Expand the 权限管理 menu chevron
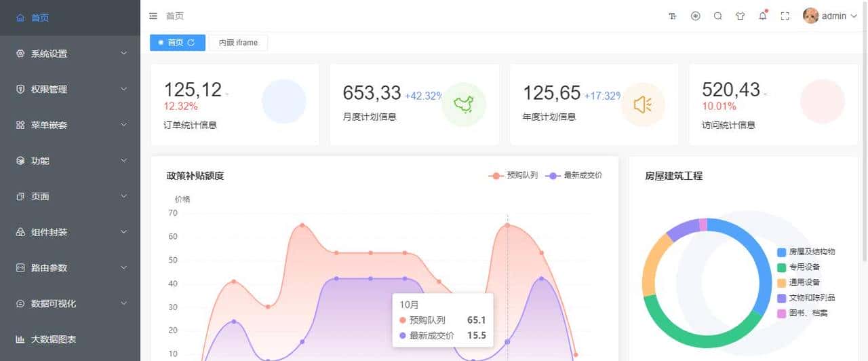This screenshot has height=361, width=868. 123,89
